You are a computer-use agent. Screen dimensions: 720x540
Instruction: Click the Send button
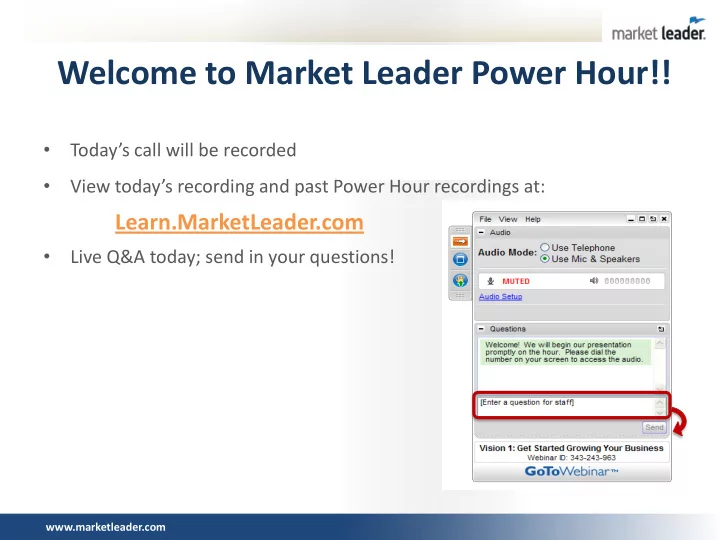(x=654, y=427)
